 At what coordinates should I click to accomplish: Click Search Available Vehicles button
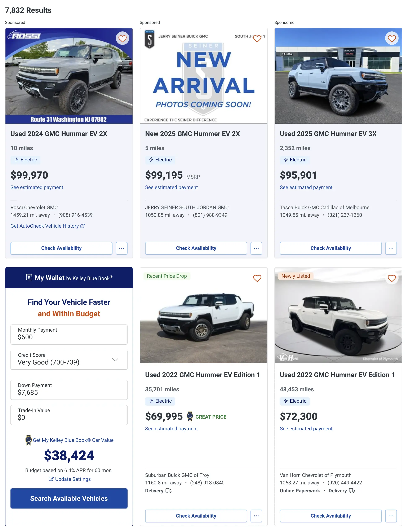tap(69, 498)
